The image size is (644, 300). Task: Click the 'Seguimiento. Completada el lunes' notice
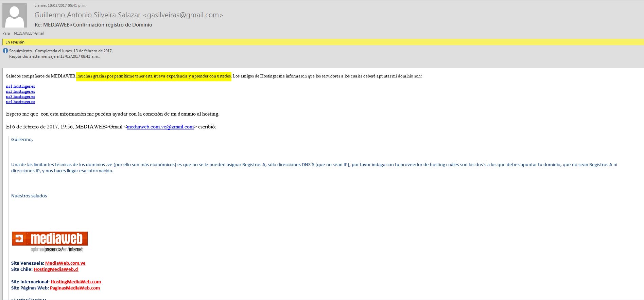[61, 51]
